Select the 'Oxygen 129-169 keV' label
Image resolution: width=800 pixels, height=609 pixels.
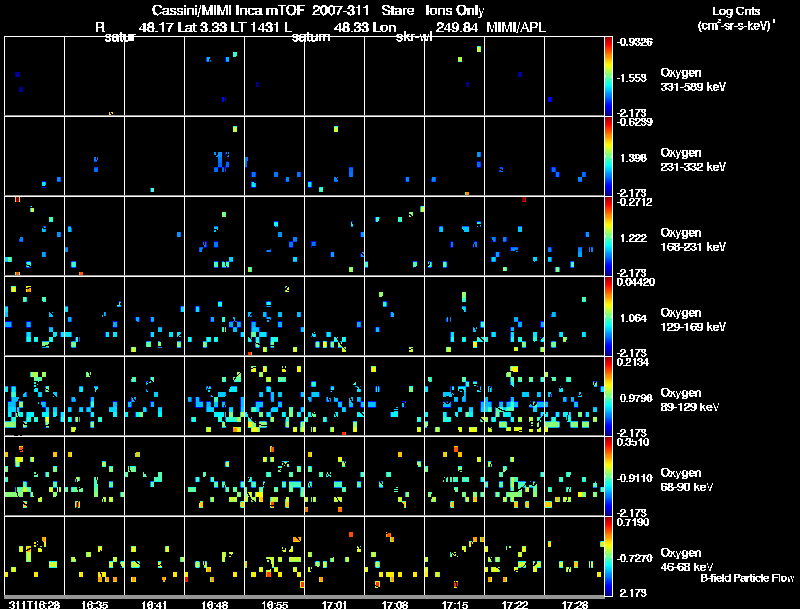point(693,320)
